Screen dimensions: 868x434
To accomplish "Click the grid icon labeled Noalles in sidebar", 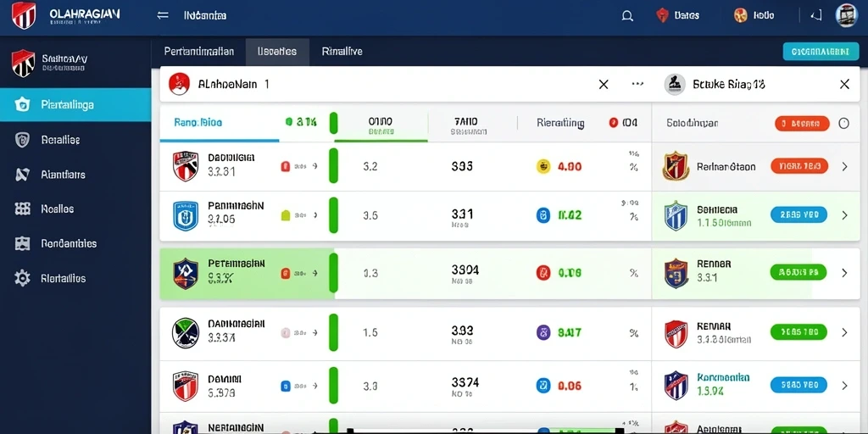I will pyautogui.click(x=22, y=209).
